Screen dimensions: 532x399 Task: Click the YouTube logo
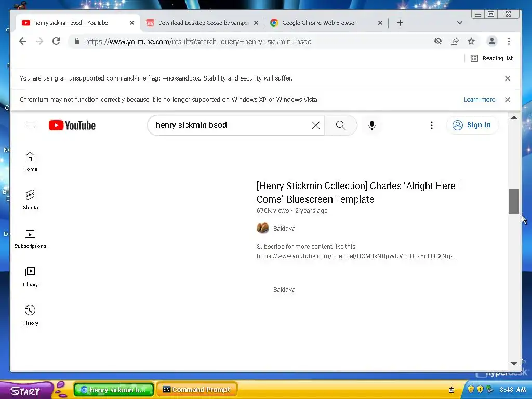click(72, 125)
